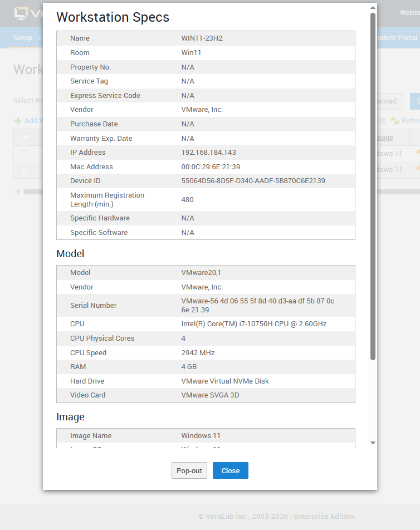Click the VeraLab copyright footer text
Image resolution: width=420 pixels, height=530 pixels.
tap(276, 517)
